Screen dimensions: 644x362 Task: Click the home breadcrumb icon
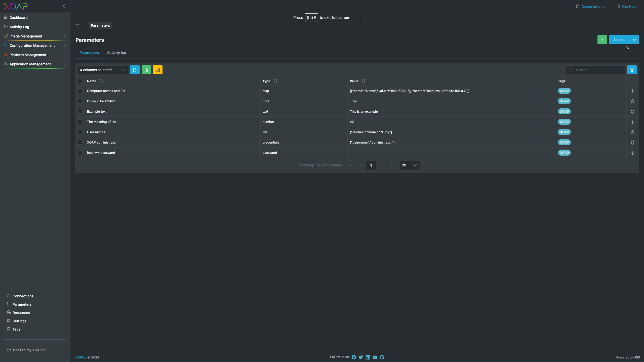[x=77, y=25]
